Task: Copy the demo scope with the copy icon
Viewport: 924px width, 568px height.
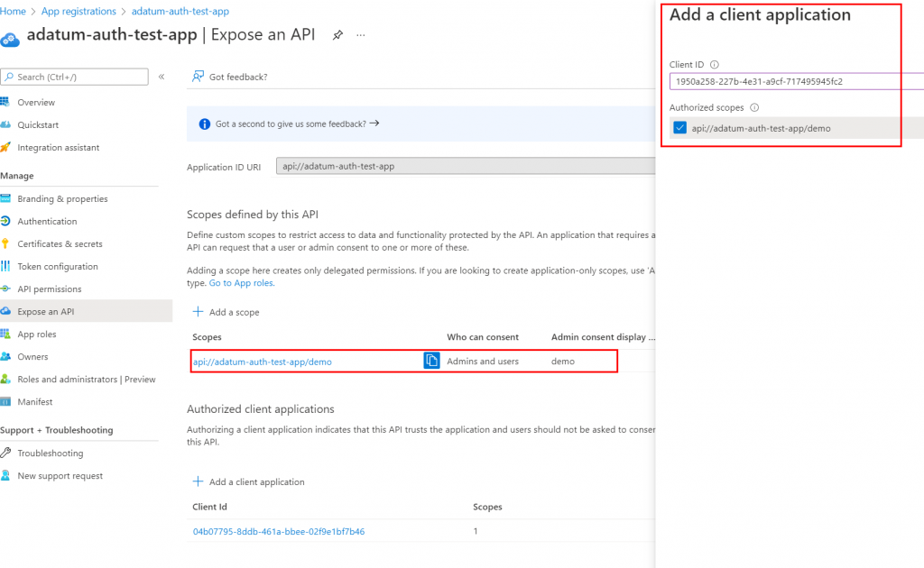Action: 432,361
